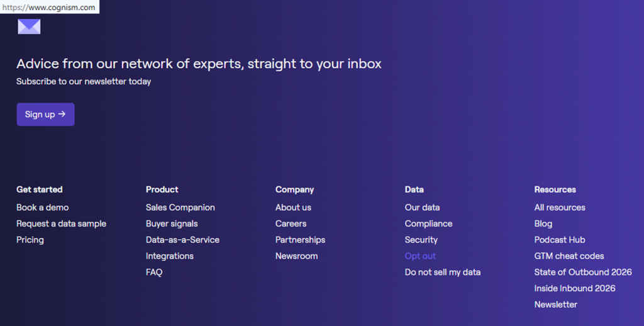
Task: Go to the Pricing page link
Action: [30, 240]
